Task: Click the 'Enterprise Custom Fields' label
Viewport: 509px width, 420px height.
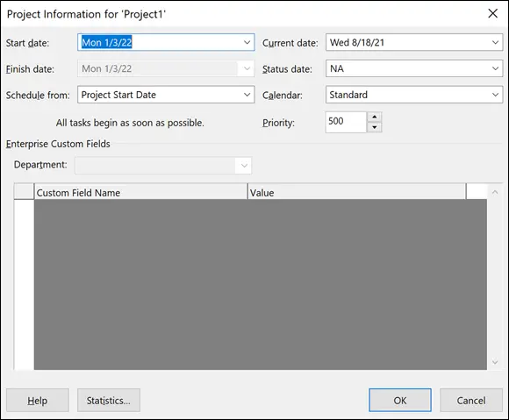Action: click(x=58, y=144)
